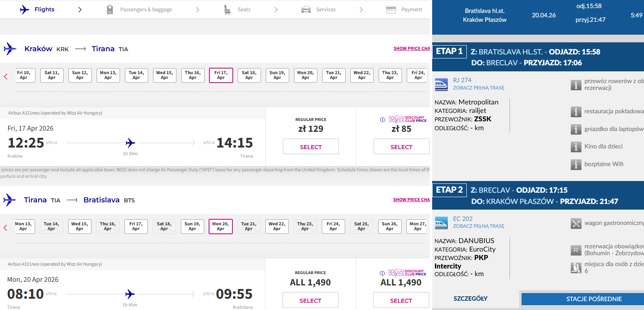
Task: Click the wagon gastronomiczny cutlery icon
Action: pos(576,223)
